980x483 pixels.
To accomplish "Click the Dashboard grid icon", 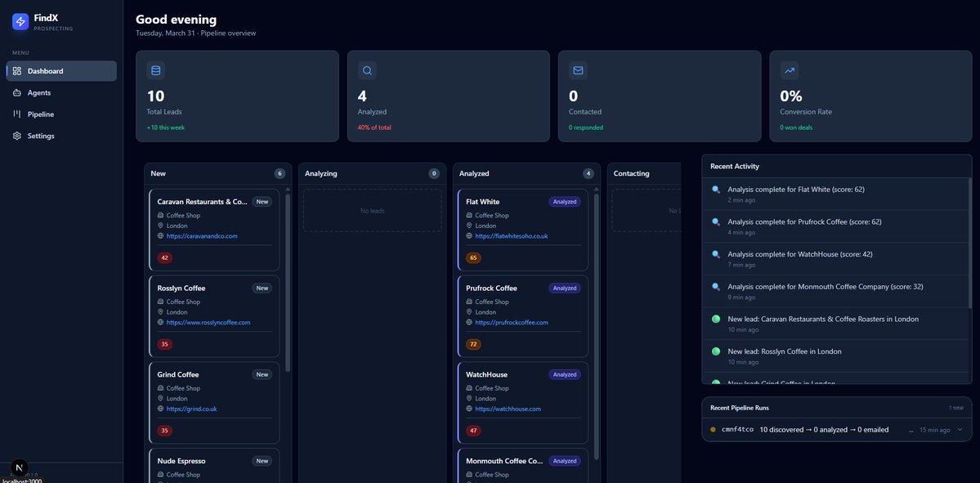I will (x=17, y=71).
